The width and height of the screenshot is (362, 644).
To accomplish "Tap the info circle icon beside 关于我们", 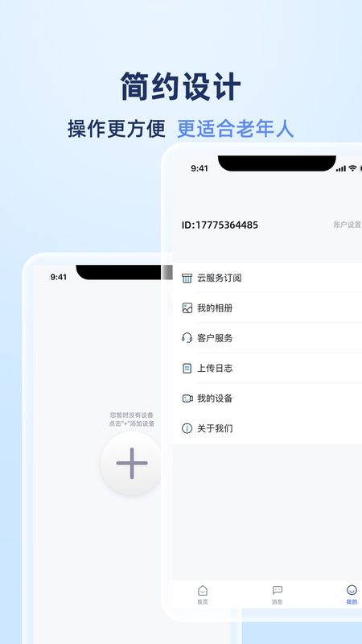I will 187,428.
